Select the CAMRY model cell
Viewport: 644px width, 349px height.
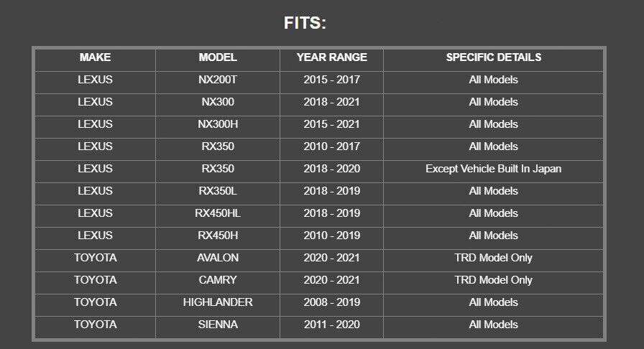(217, 280)
